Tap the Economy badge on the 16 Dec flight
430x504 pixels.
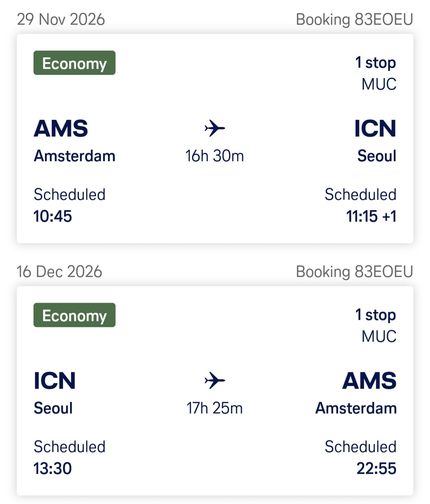pyautogui.click(x=74, y=315)
